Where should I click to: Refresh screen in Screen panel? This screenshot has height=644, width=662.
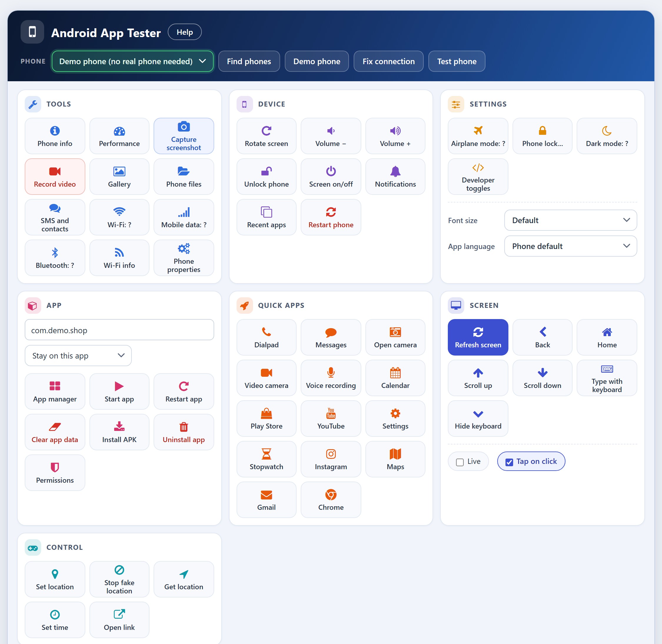[x=478, y=337]
